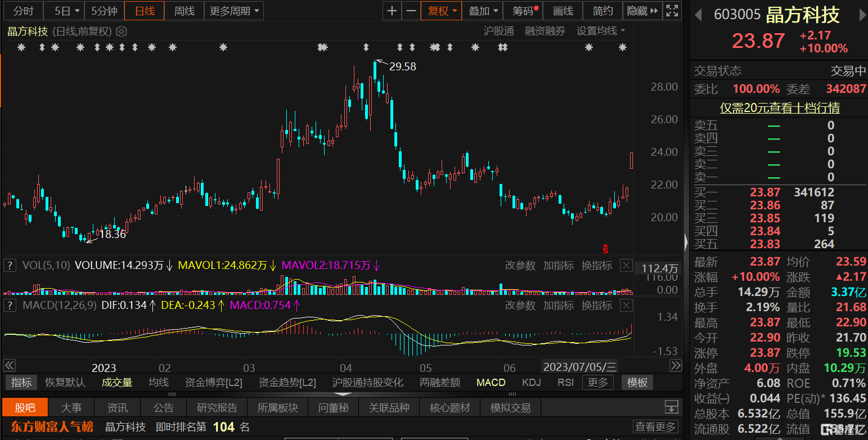Select the 沪股通持股变化 indicator
The width and height of the screenshot is (868, 440).
(368, 383)
